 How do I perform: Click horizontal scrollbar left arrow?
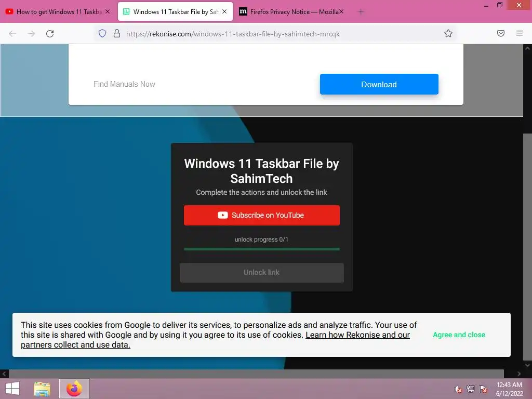(4, 374)
